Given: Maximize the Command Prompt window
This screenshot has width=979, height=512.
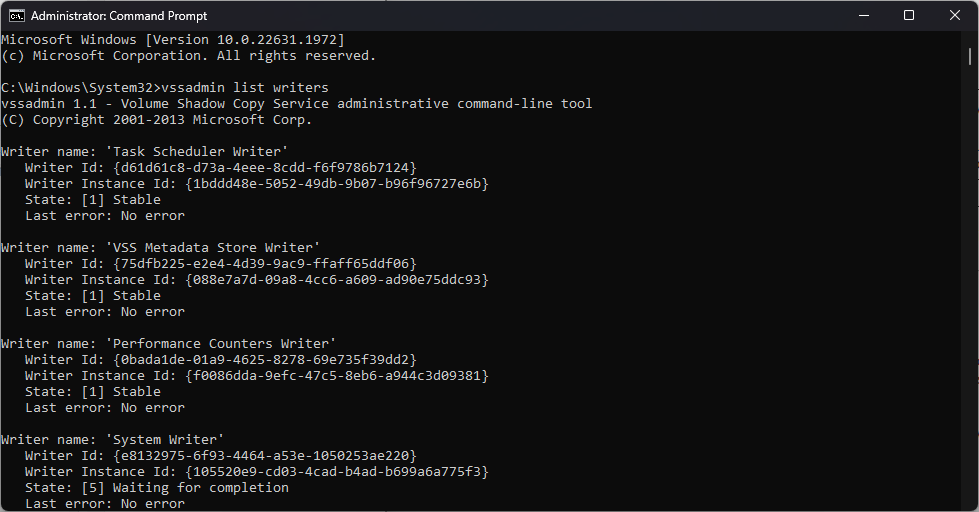Looking at the screenshot, I should [909, 15].
